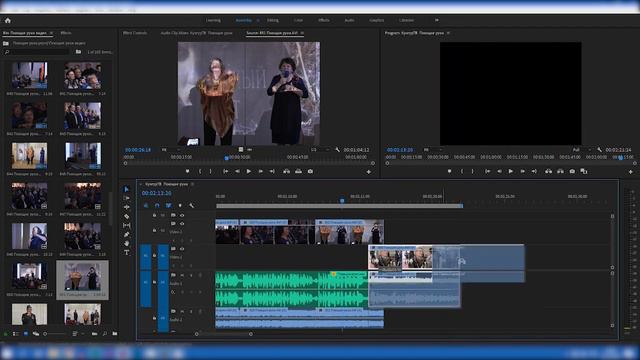Image resolution: width=640 pixels, height=360 pixels.
Task: Select the Ripple Edit tool
Action: pyautogui.click(x=127, y=207)
